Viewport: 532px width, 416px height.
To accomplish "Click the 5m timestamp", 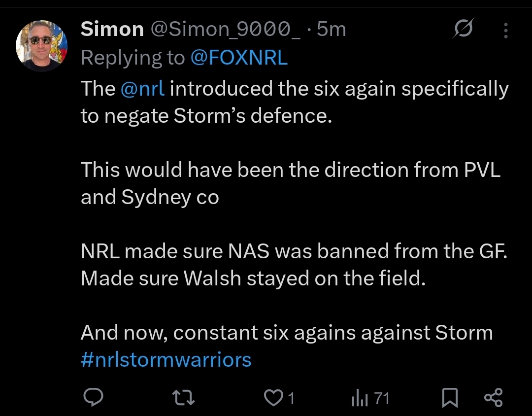I will point(331,29).
